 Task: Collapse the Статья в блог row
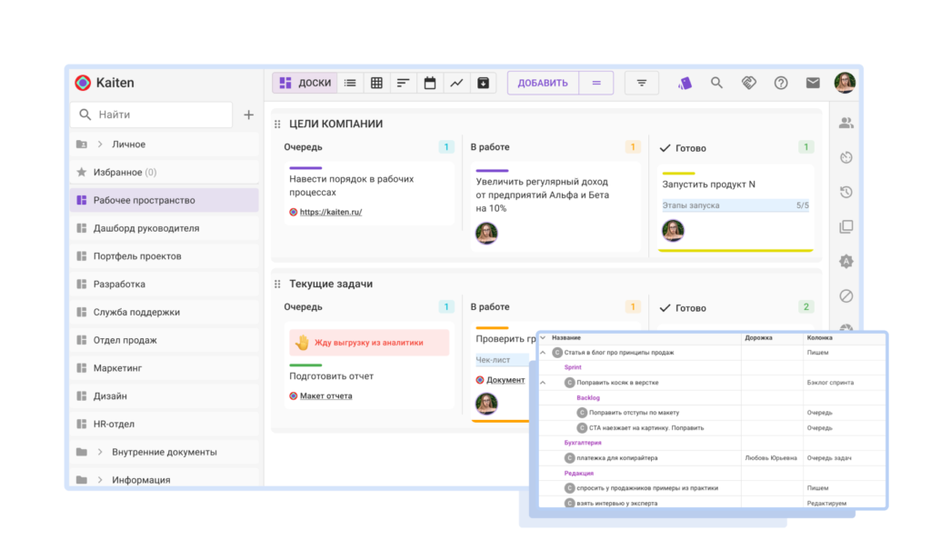(x=544, y=352)
